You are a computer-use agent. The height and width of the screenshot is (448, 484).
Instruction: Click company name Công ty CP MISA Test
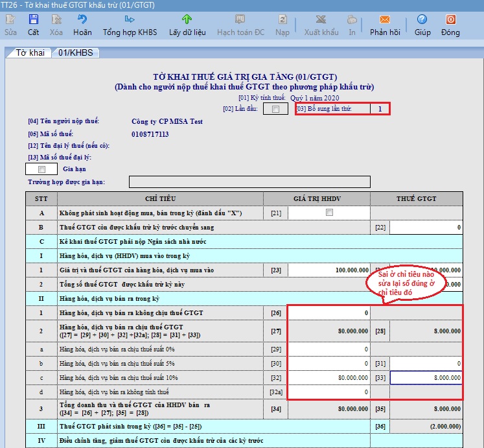(x=167, y=121)
